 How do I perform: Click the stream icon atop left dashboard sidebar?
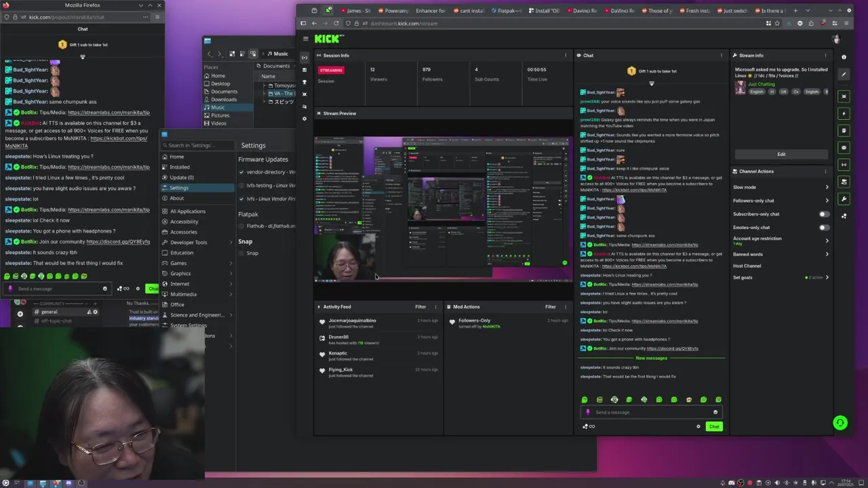click(x=304, y=58)
